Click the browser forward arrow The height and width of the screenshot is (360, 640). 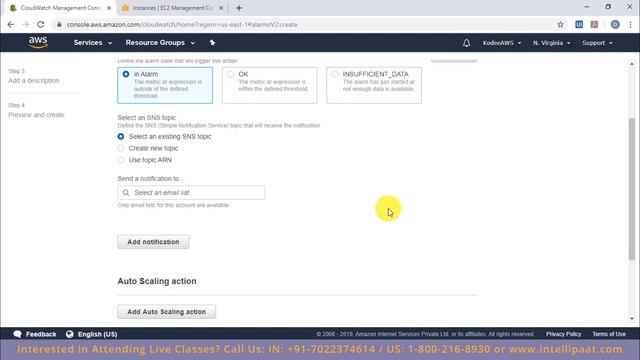25,24
